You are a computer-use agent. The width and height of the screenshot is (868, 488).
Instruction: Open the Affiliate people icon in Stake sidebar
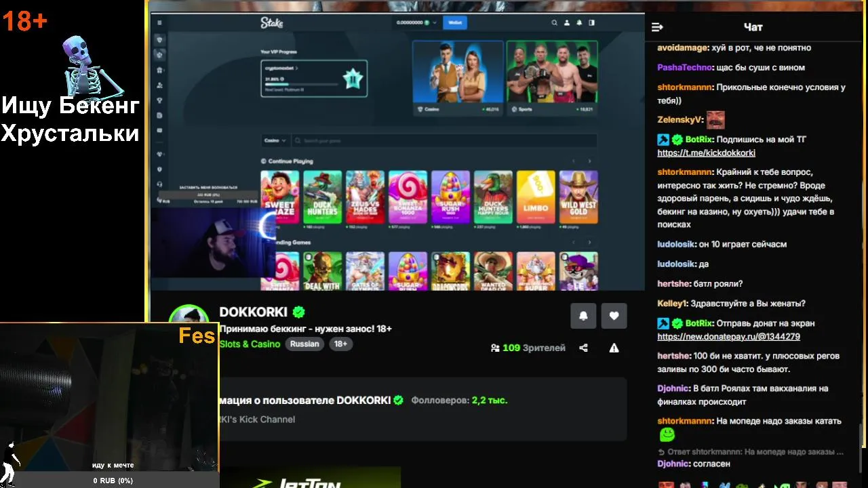(159, 85)
